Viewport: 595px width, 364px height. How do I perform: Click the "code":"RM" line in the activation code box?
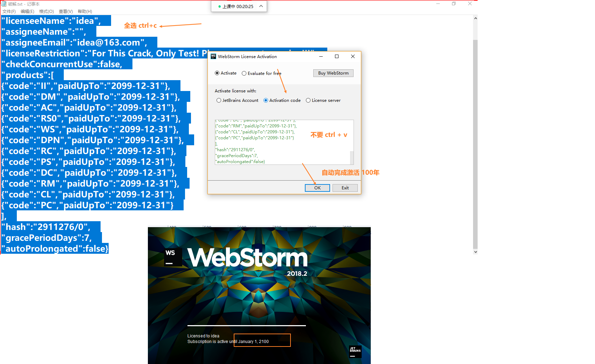(x=256, y=126)
